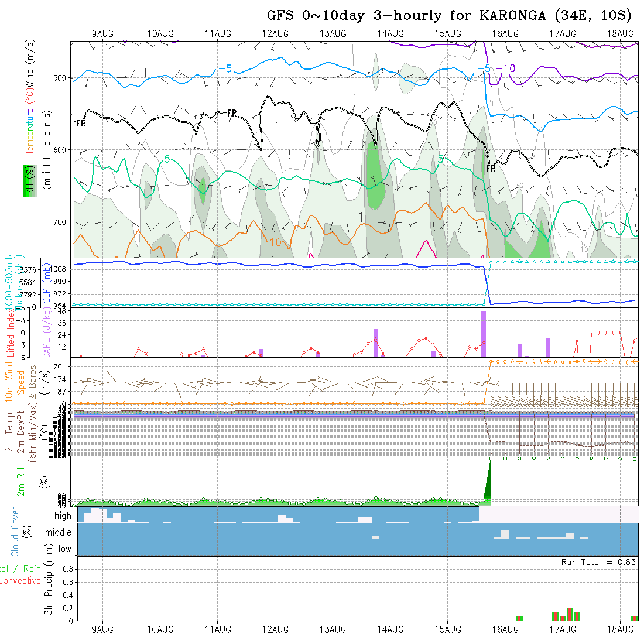Click the Cloud Cover axis title
The height and width of the screenshot is (644, 644).
coord(15,532)
